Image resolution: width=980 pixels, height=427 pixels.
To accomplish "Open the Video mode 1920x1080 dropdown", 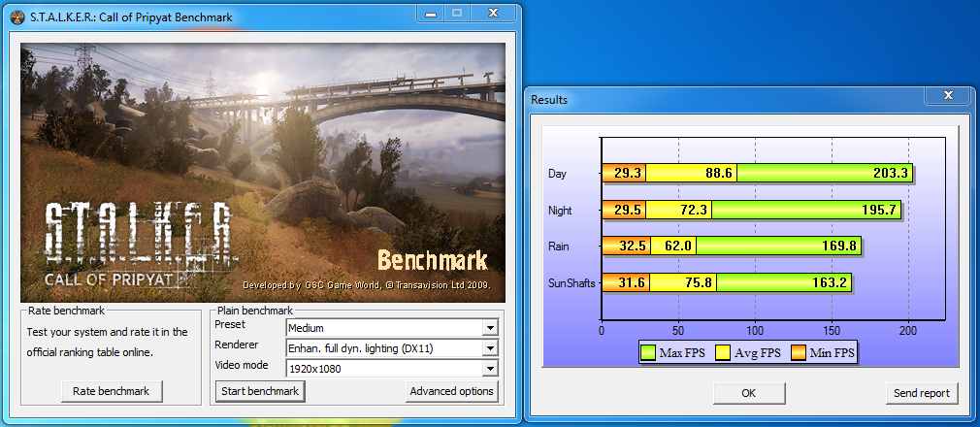I will coord(489,368).
